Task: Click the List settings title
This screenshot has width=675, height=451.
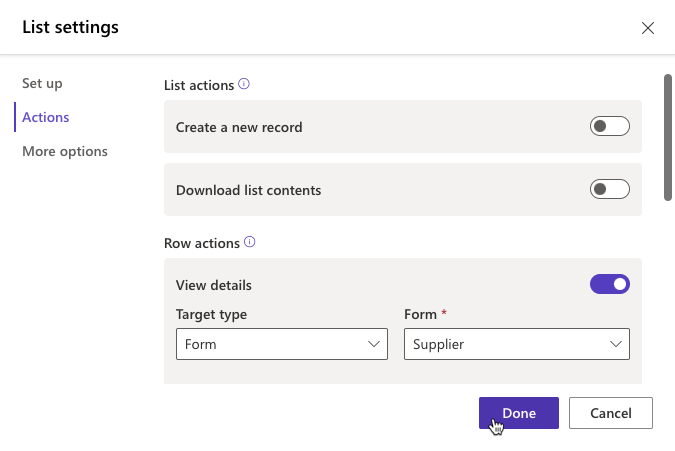Action: click(x=70, y=27)
